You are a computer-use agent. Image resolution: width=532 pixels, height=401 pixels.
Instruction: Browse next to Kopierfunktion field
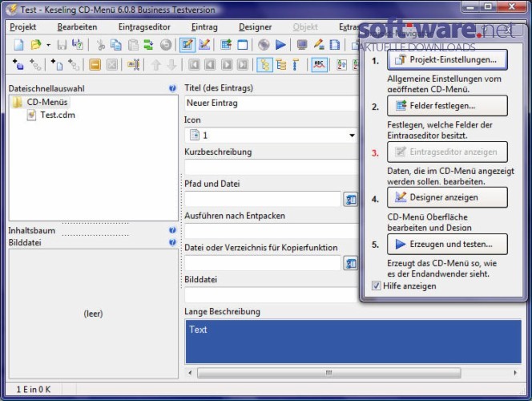tap(350, 263)
